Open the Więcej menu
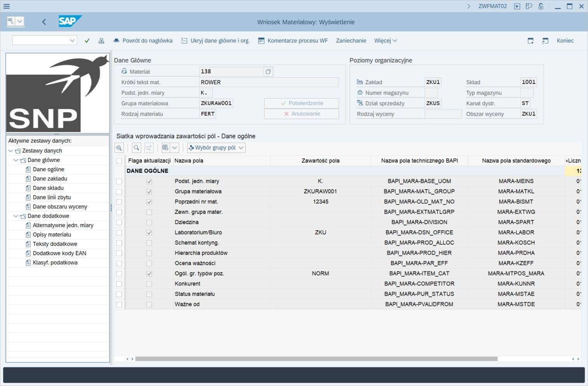The width and height of the screenshot is (588, 386). click(x=385, y=41)
